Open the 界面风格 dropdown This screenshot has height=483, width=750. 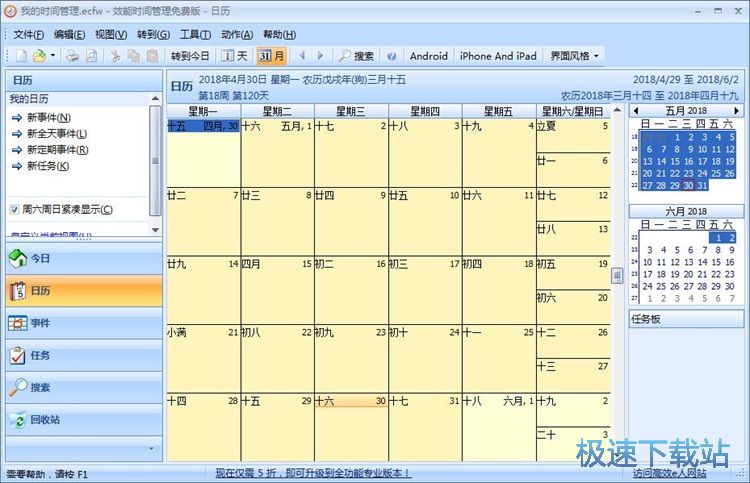coord(574,56)
